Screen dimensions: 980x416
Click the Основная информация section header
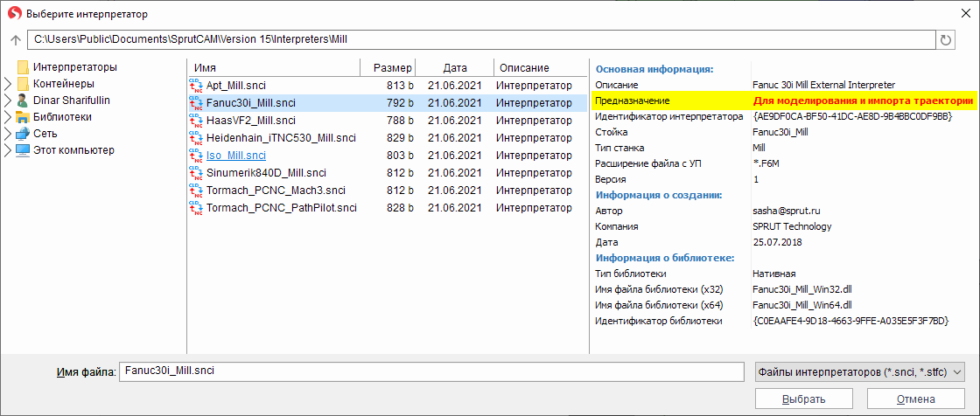654,69
